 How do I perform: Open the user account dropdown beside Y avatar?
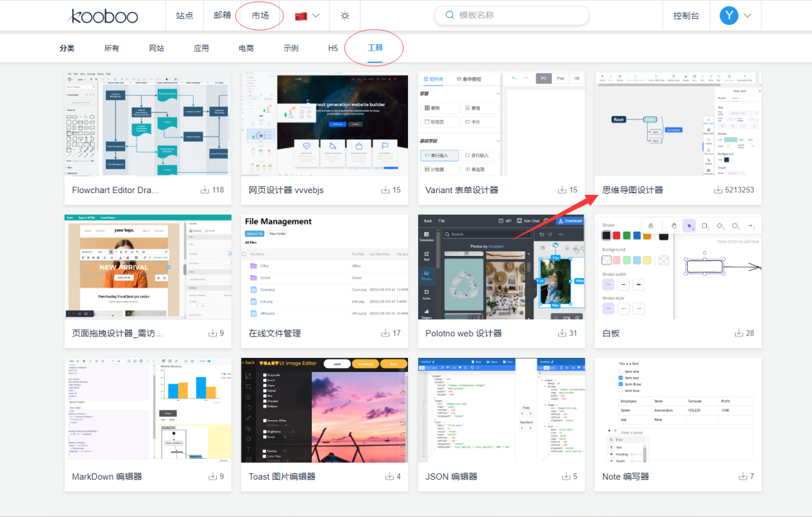pos(736,15)
